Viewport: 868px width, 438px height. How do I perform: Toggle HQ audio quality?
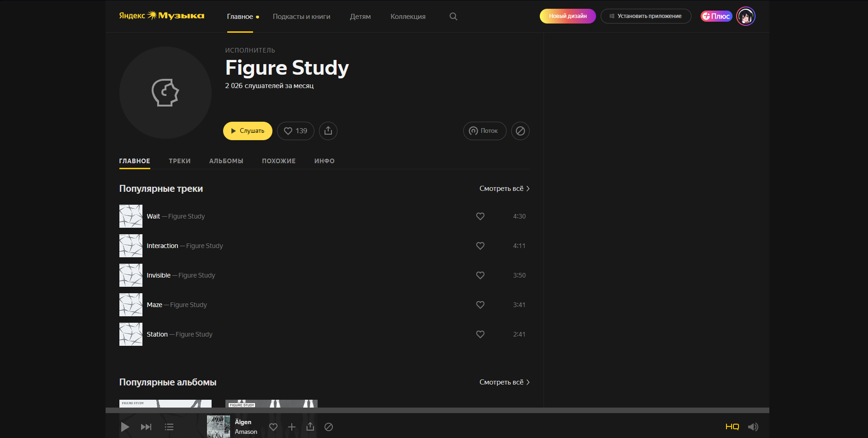coord(732,427)
